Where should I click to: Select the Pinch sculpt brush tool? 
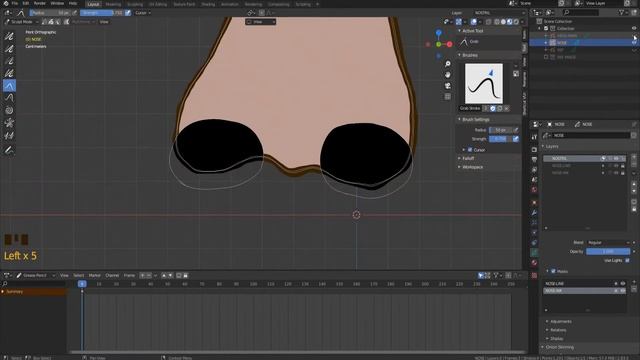(9, 122)
